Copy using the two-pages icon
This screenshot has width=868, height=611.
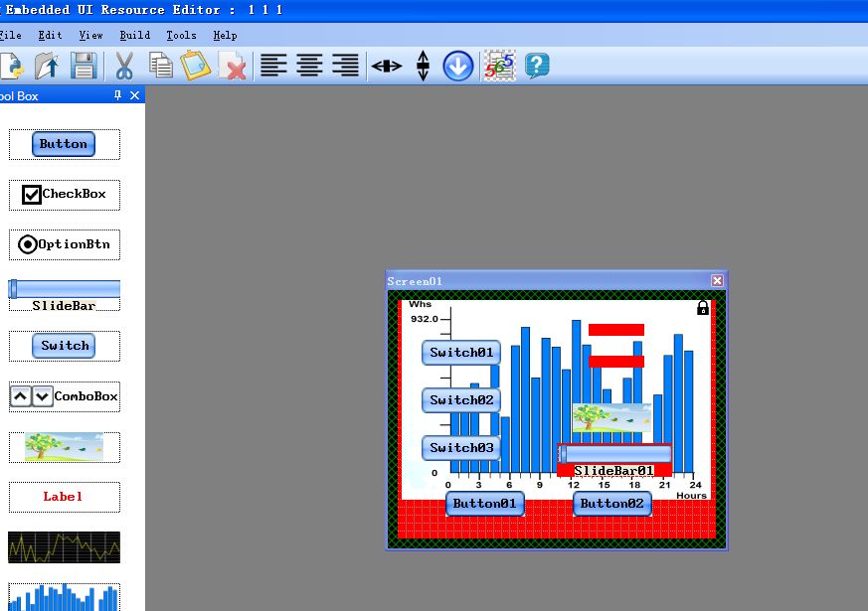pos(161,66)
